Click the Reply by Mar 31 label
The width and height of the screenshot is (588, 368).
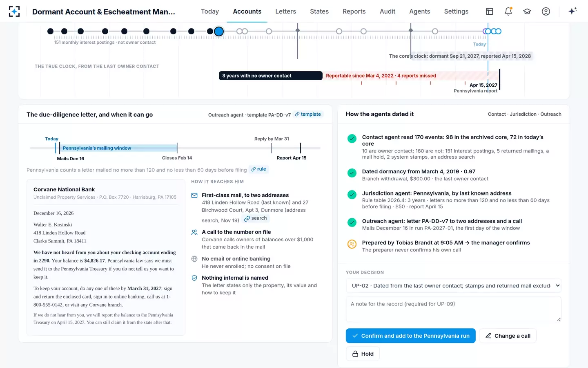coord(272,139)
